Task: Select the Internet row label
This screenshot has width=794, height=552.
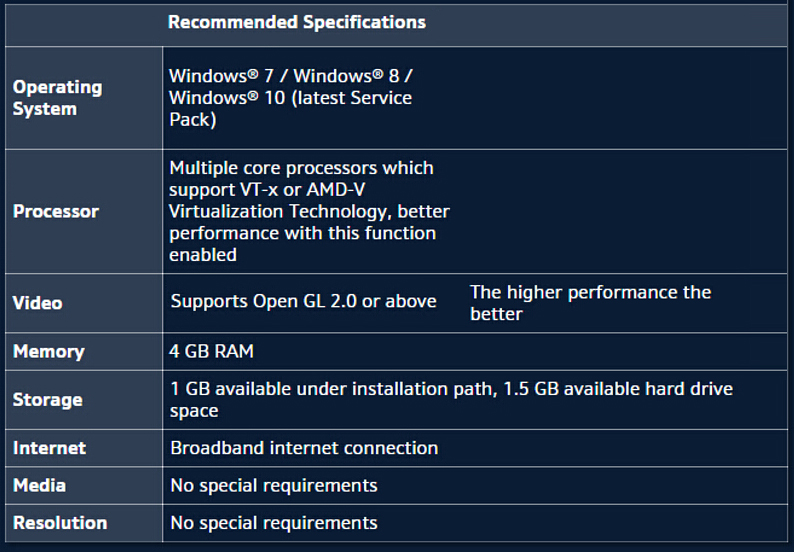Action: coord(50,448)
